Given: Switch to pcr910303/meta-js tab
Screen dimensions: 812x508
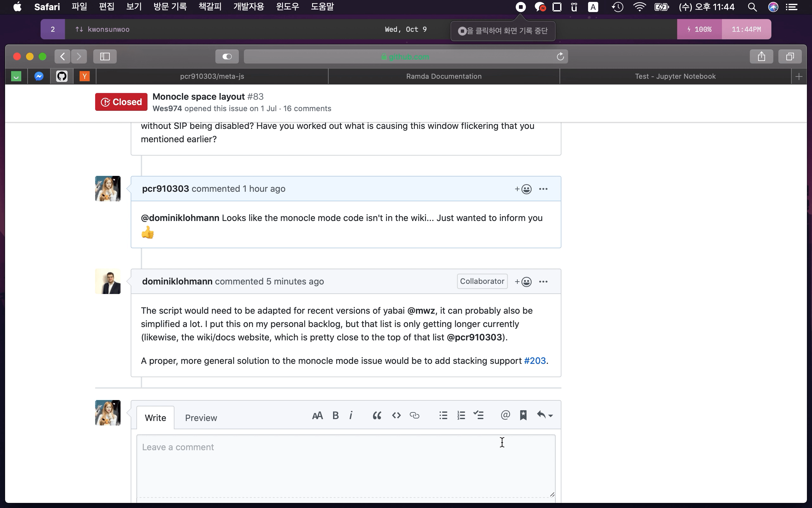Looking at the screenshot, I should (x=212, y=77).
